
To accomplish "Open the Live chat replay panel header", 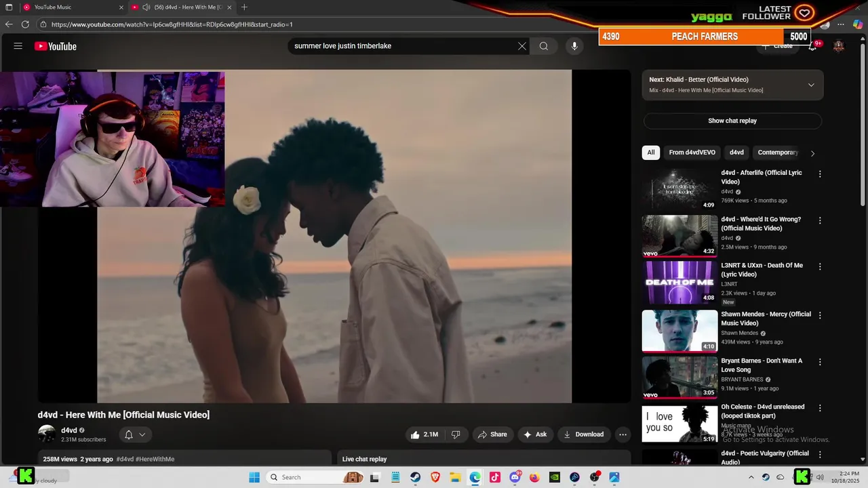I will tap(484, 459).
